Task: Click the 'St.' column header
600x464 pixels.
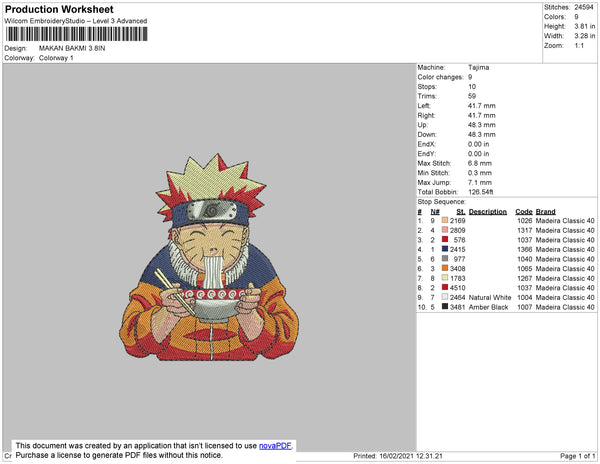Action: (461, 212)
